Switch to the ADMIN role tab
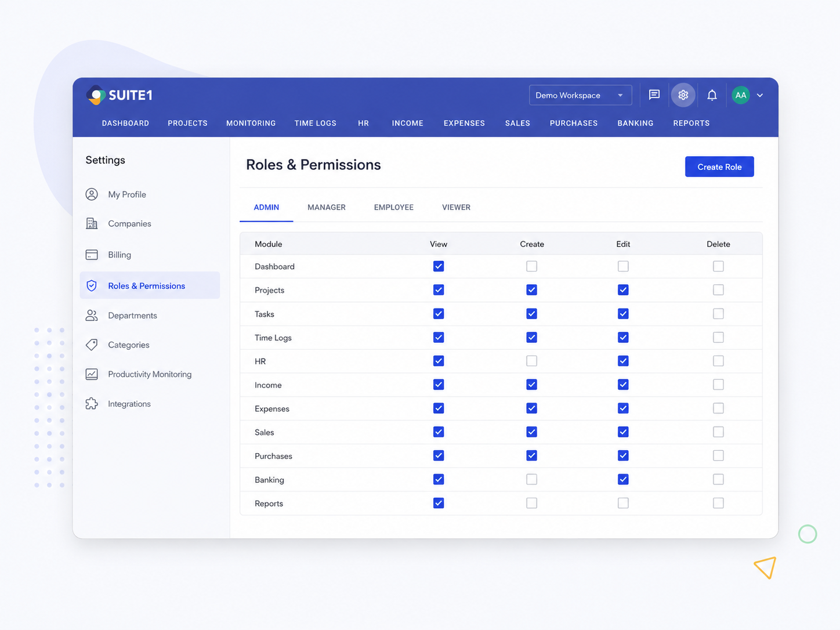The image size is (840, 630). tap(266, 207)
